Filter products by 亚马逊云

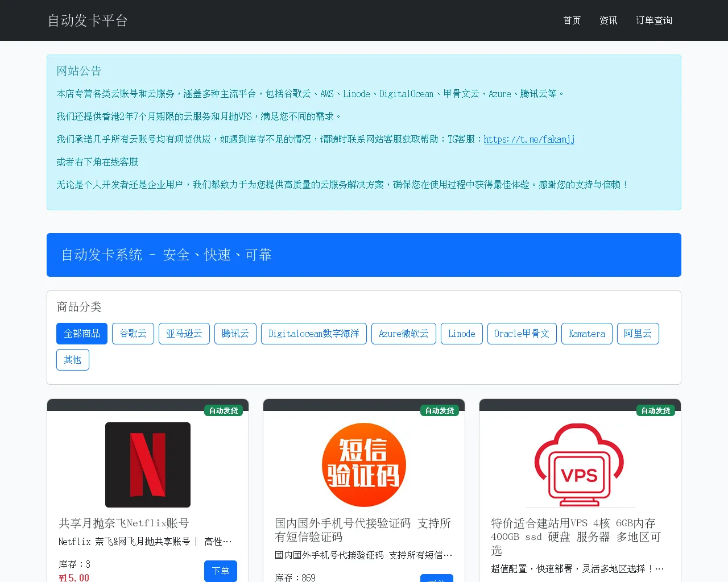[x=184, y=334]
